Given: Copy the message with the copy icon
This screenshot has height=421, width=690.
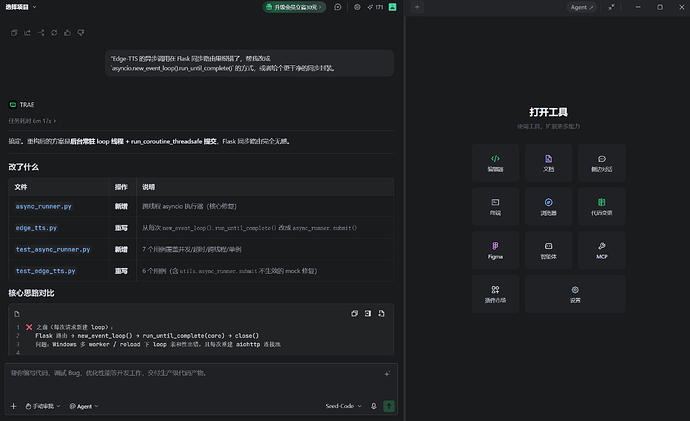Looking at the screenshot, I should [x=14, y=33].
